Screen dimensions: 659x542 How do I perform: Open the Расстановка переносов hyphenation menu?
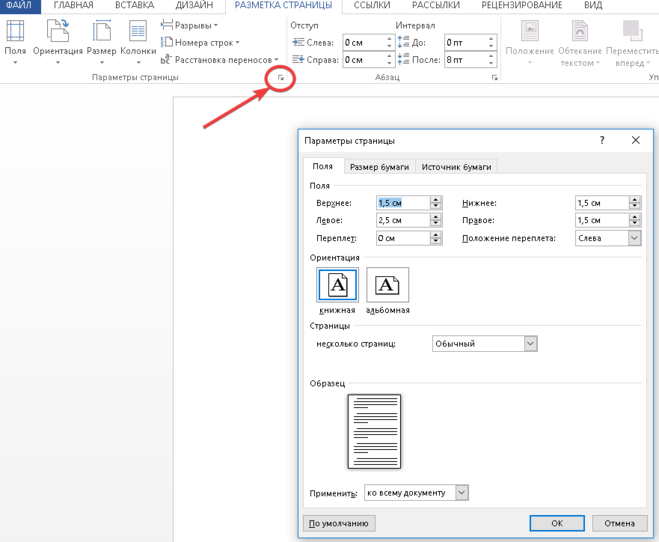point(219,60)
